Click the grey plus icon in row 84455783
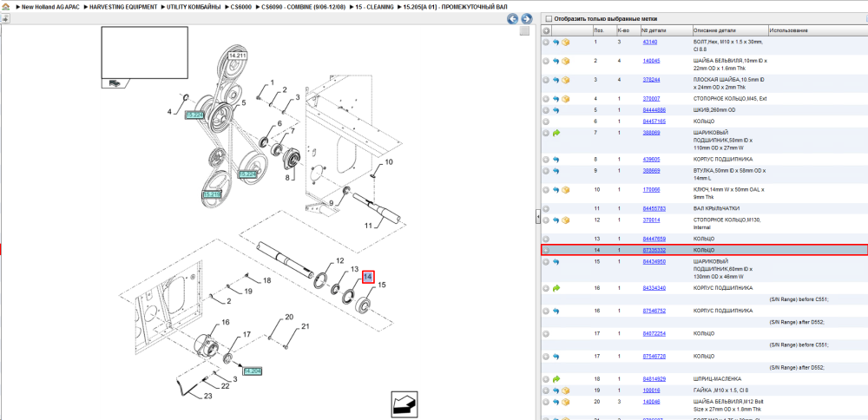The height and width of the screenshot is (420, 868). [546, 208]
